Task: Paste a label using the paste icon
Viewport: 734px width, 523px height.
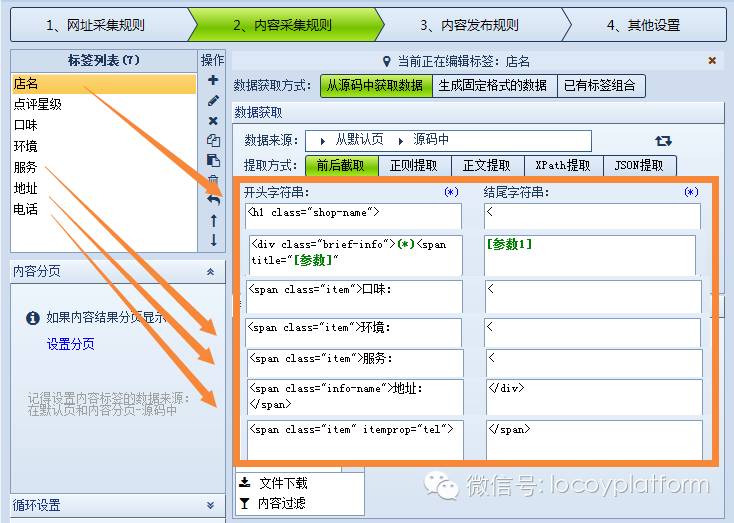Action: click(213, 161)
